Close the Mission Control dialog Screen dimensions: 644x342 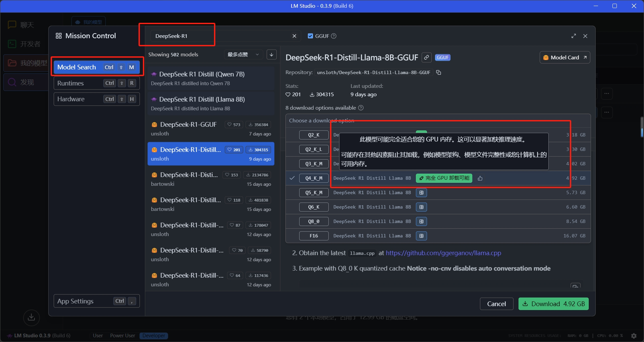[585, 36]
